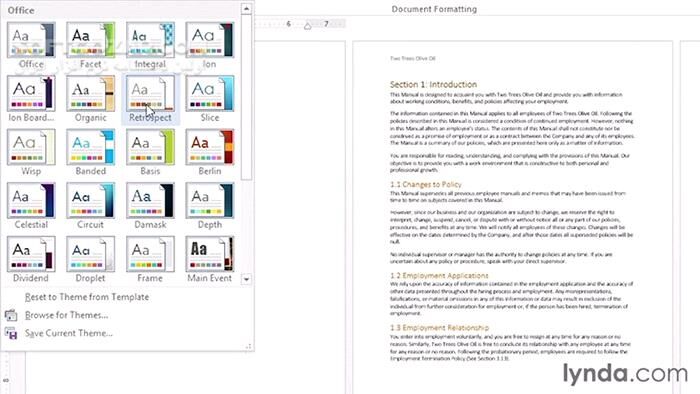Apply the Banded theme
Screen dimensions: 700x394
(91, 147)
